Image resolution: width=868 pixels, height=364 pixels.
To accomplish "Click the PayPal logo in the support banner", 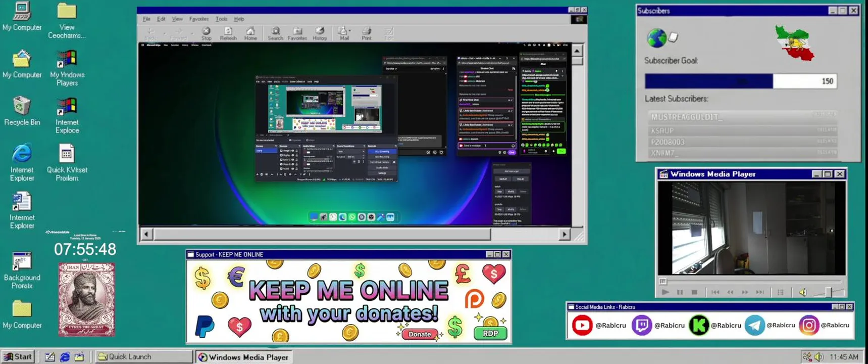I will pyautogui.click(x=205, y=326).
